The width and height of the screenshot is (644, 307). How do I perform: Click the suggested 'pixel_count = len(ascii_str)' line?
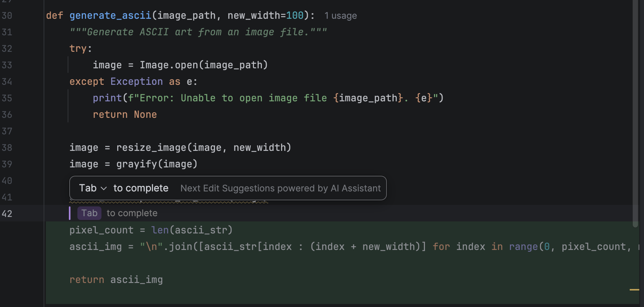click(151, 230)
